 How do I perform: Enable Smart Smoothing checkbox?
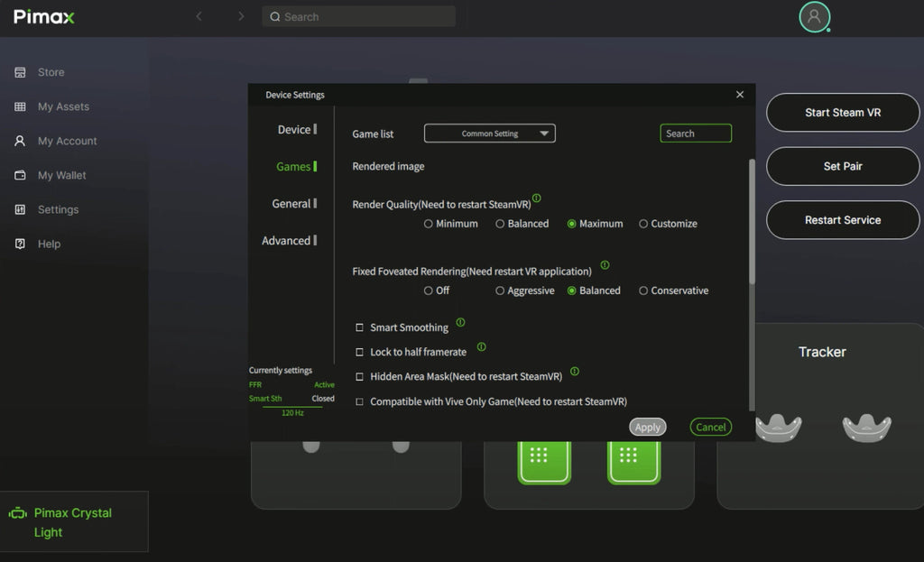tap(359, 327)
